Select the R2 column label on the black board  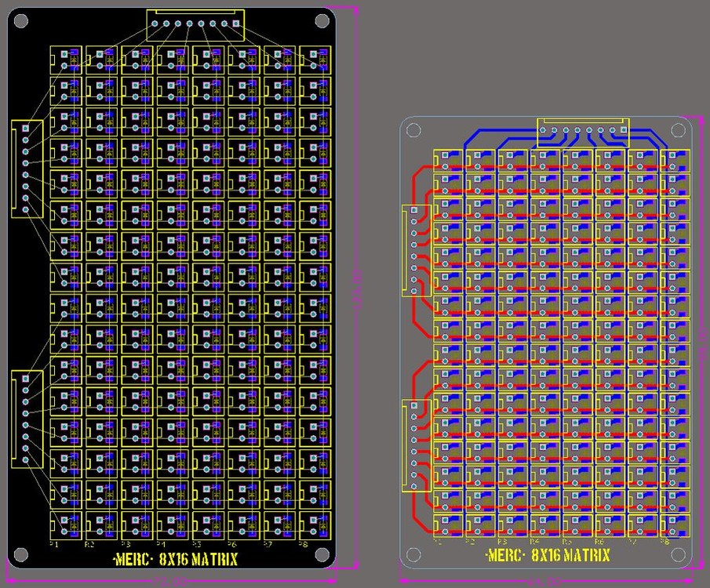(89, 545)
